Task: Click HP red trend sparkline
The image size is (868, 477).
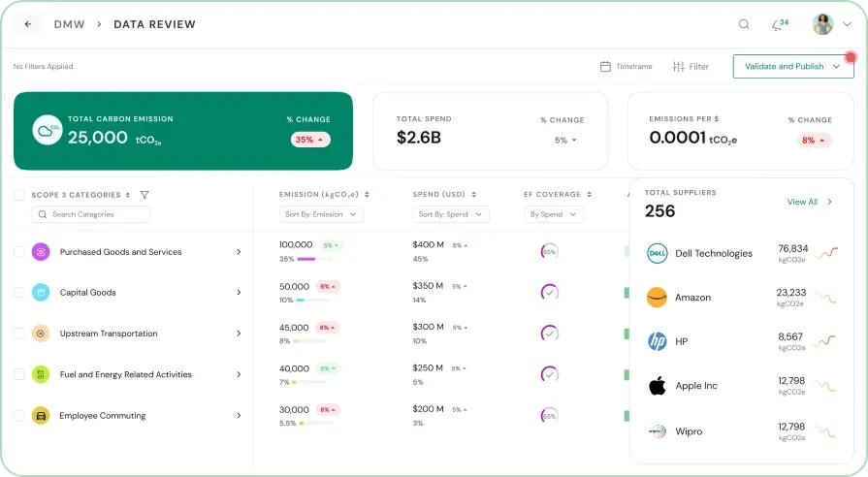Action: pyautogui.click(x=824, y=341)
